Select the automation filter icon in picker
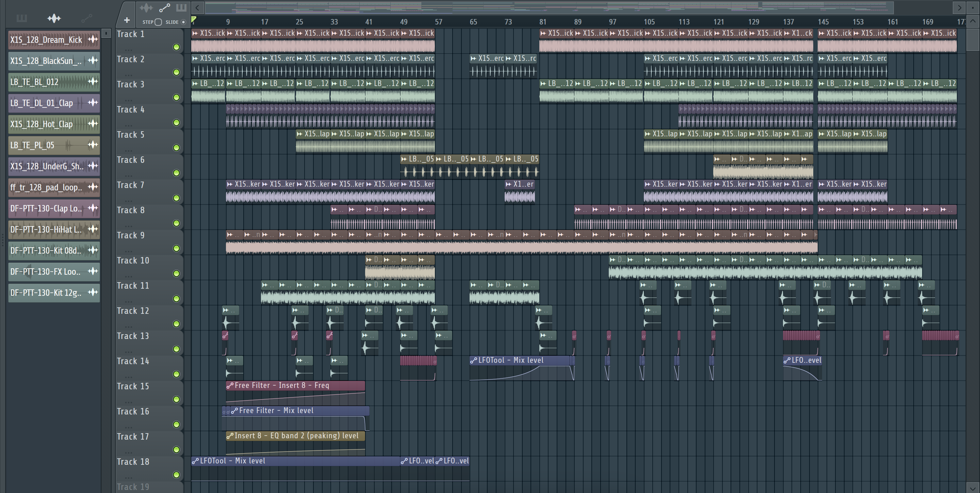This screenshot has width=980, height=493. click(86, 18)
